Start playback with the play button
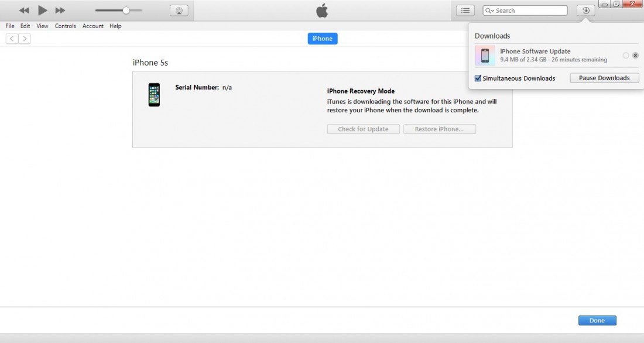 tap(42, 11)
